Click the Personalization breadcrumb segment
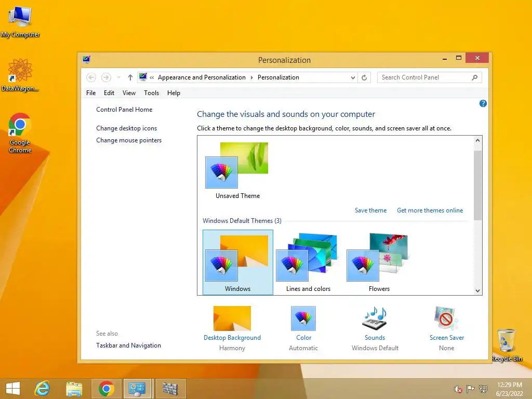Screen dimensions: 532x399 [278, 77]
